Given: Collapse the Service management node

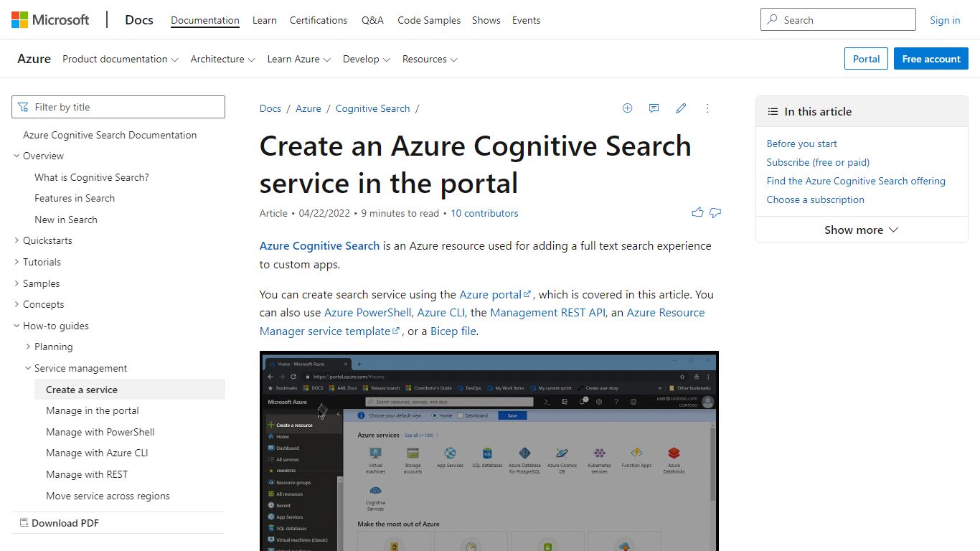Looking at the screenshot, I should [x=28, y=368].
